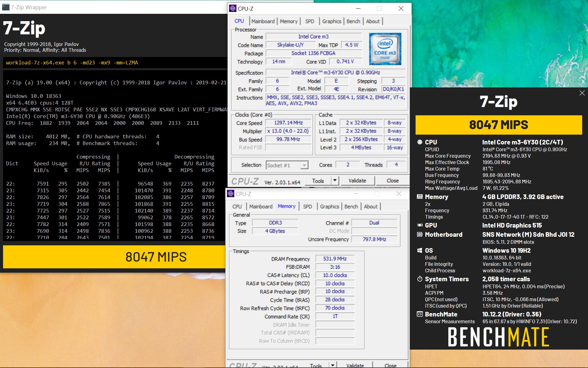Viewport: 588px width, 368px height.
Task: Open the Bench tab in top CPU-Z window
Action: (353, 21)
